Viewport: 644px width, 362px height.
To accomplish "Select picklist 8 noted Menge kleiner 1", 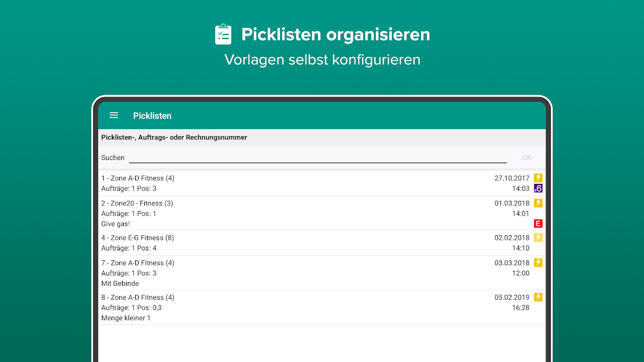I will (322, 307).
